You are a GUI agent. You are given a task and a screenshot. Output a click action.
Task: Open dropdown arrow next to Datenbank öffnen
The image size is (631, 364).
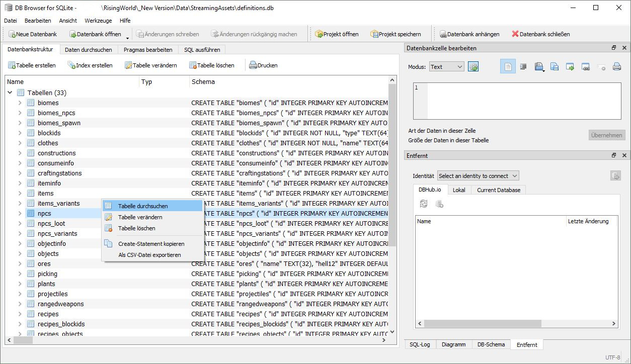click(127, 37)
